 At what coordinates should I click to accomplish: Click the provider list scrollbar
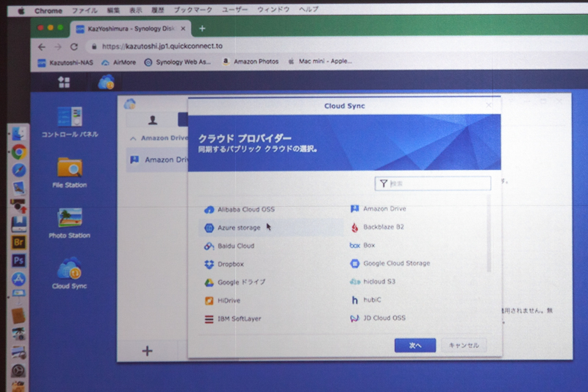(x=489, y=233)
